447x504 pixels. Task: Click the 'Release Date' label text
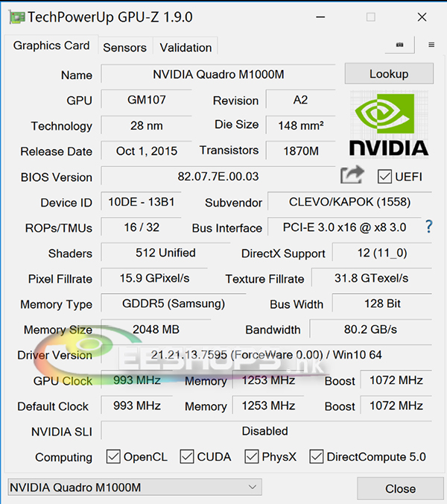pos(56,151)
